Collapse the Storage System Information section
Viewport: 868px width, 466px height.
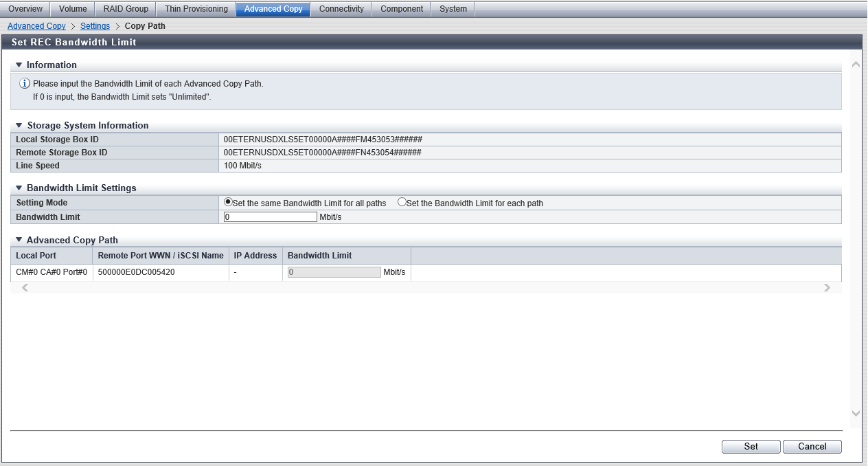click(x=19, y=126)
